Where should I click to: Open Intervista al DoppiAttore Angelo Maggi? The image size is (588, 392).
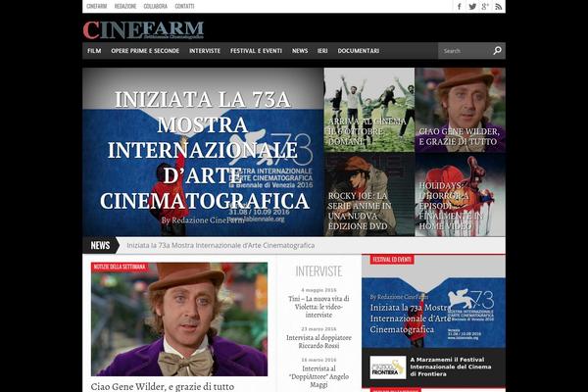click(x=318, y=376)
